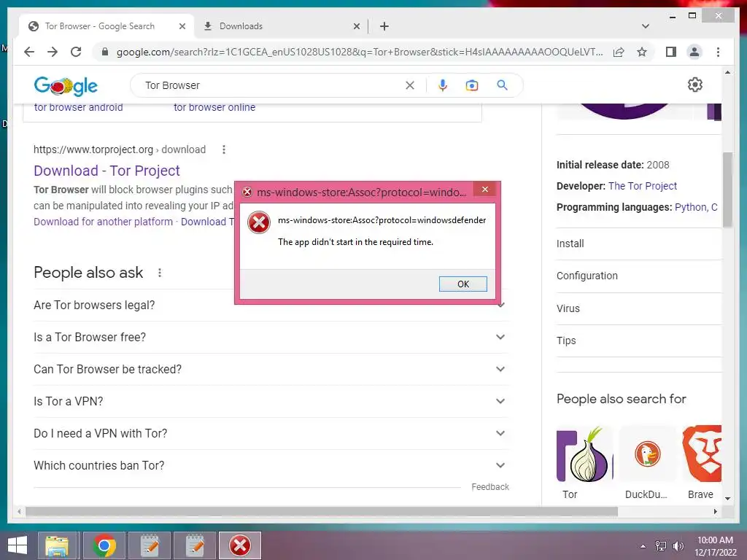Open the tab search dropdown arrow
The width and height of the screenshot is (747, 560).
pyautogui.click(x=646, y=26)
